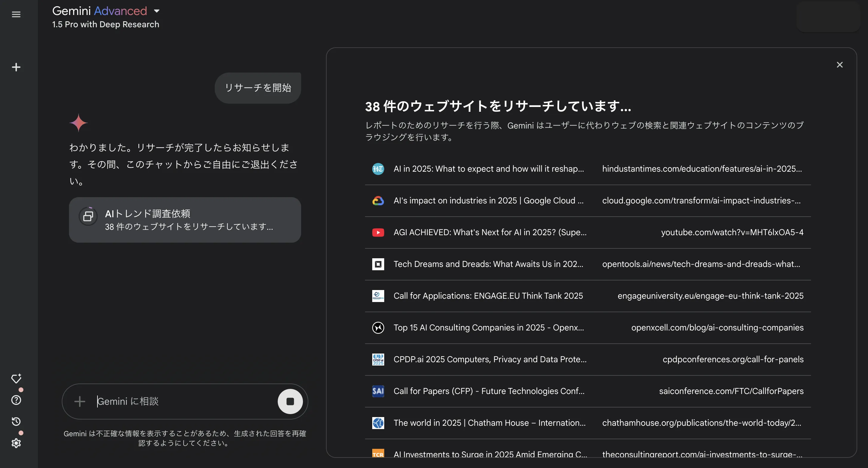Image resolution: width=868 pixels, height=468 pixels.
Task: Click the TCR favicon
Action: coord(378,453)
